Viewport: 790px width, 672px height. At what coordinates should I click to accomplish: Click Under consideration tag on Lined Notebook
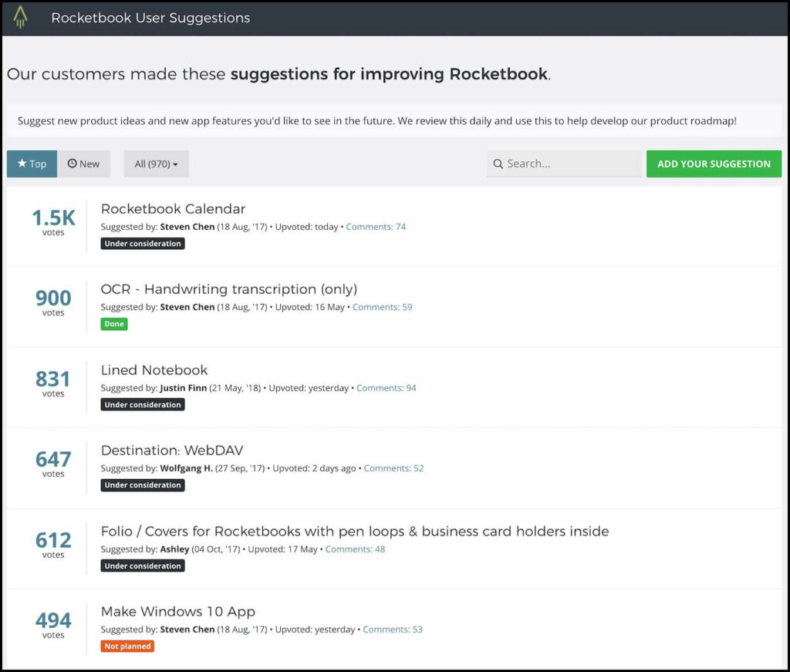point(143,404)
